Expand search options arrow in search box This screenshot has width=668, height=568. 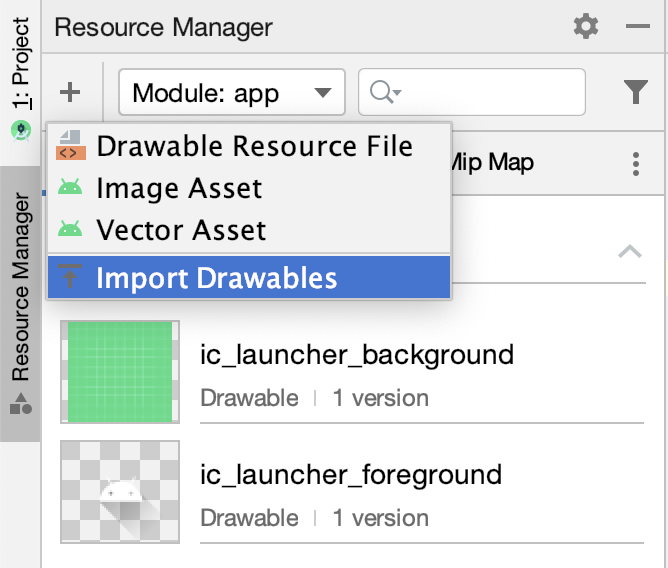coord(397,94)
